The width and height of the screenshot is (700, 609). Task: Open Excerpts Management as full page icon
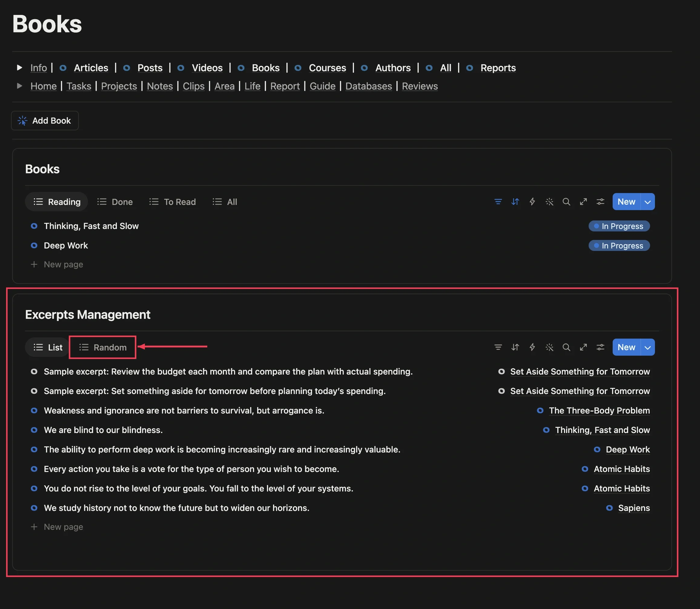coord(583,347)
